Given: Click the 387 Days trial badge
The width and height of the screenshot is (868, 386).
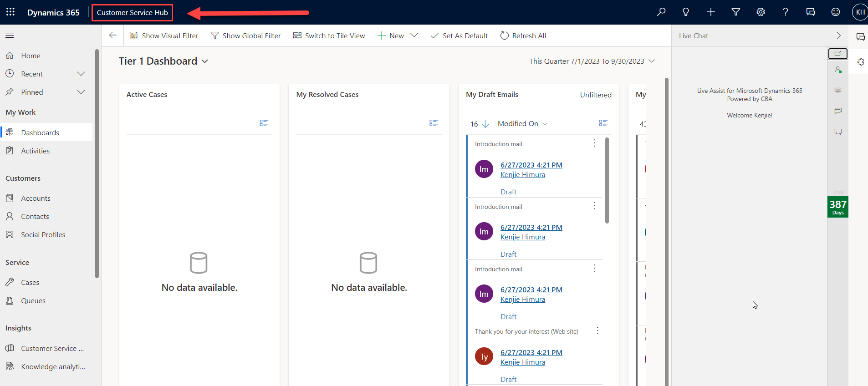Looking at the screenshot, I should 838,207.
